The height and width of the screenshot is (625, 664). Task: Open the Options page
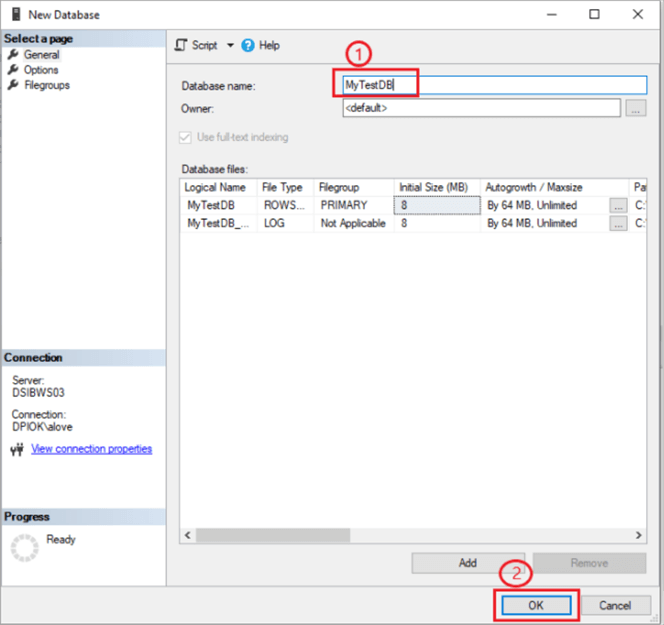tap(41, 70)
